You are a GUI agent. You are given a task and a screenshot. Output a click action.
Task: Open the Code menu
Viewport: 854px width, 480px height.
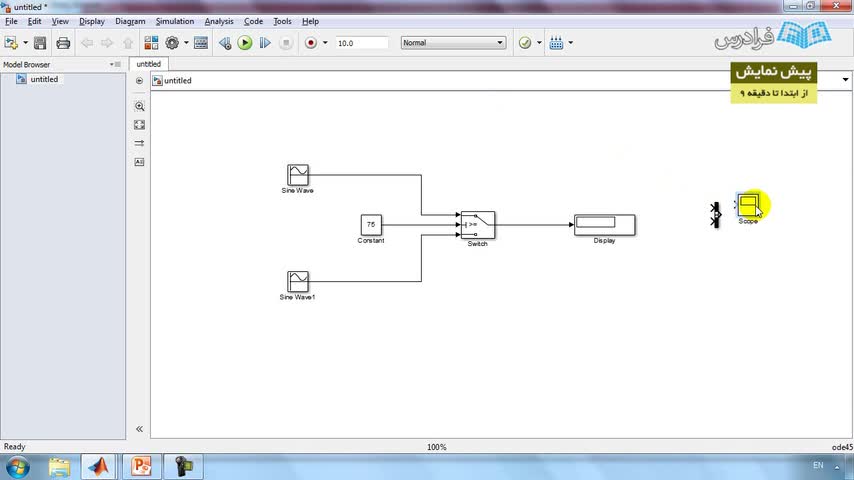coord(253,21)
